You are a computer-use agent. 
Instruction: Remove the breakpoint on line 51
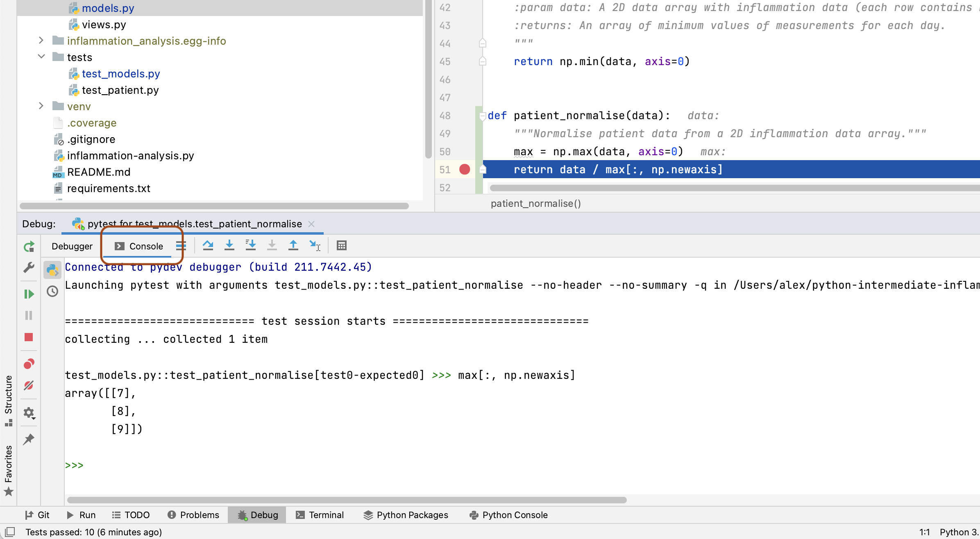coord(464,169)
